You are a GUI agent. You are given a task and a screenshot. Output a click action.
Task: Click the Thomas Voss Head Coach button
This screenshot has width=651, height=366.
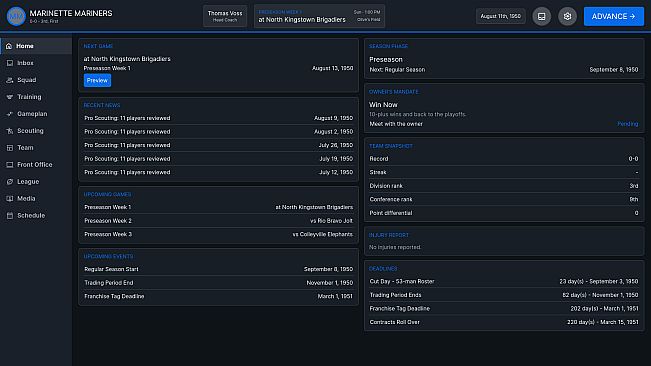(x=225, y=16)
